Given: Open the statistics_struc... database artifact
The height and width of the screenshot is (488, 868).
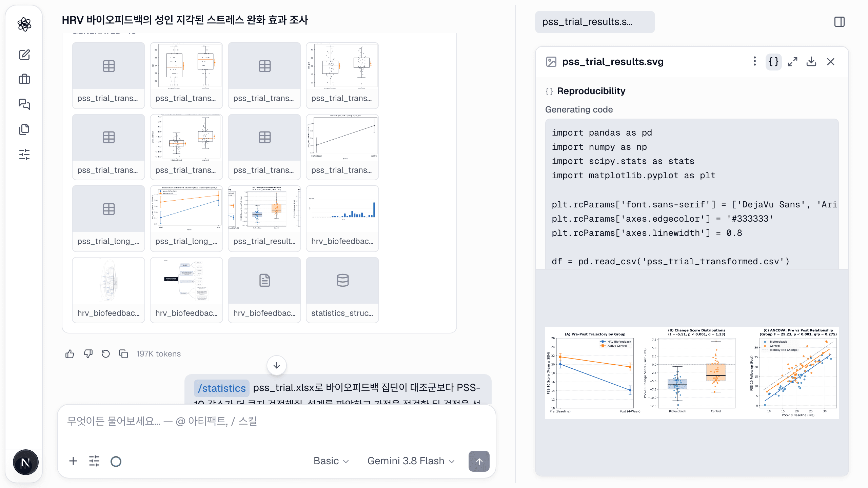Looking at the screenshot, I should [342, 290].
